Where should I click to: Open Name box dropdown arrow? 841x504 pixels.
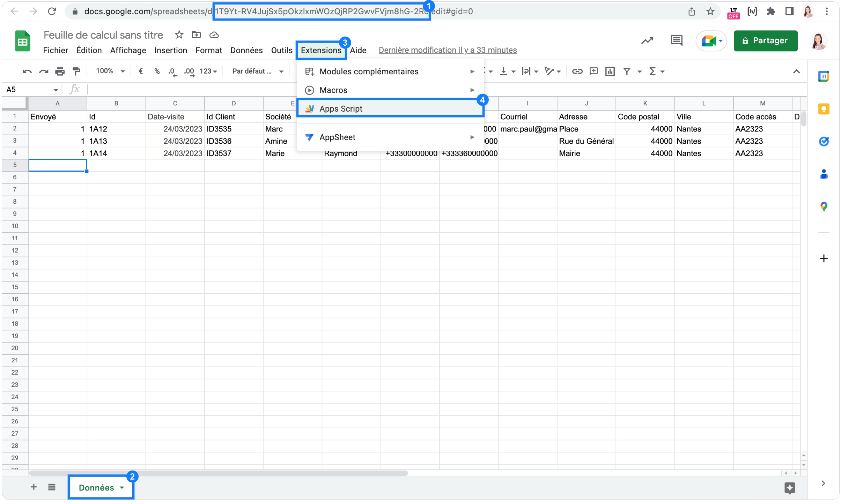(56, 90)
